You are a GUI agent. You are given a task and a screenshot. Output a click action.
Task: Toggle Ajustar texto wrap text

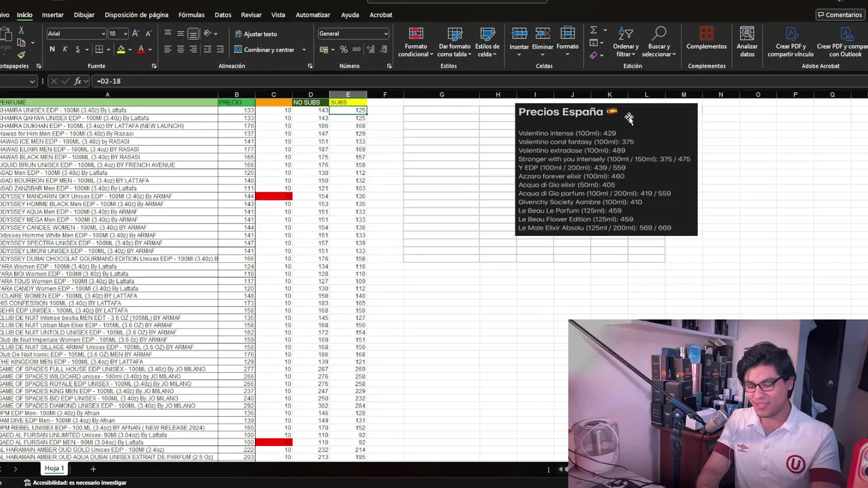(x=256, y=34)
